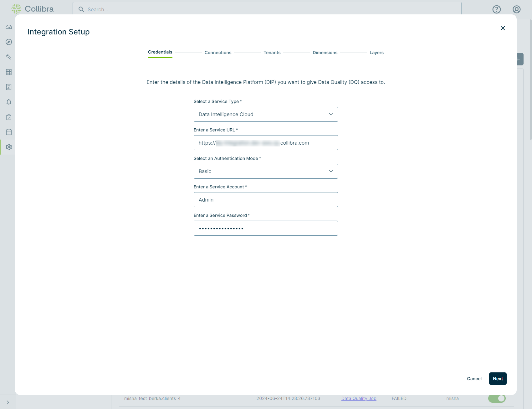The width and height of the screenshot is (532, 409).
Task: Expand the left sidebar with the chevron
Action: 8,402
